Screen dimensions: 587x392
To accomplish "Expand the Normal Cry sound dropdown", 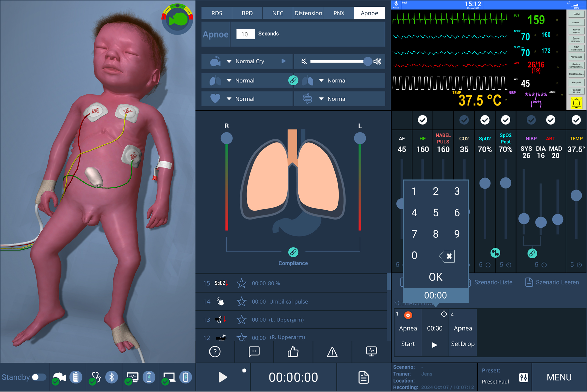I will (x=229, y=61).
